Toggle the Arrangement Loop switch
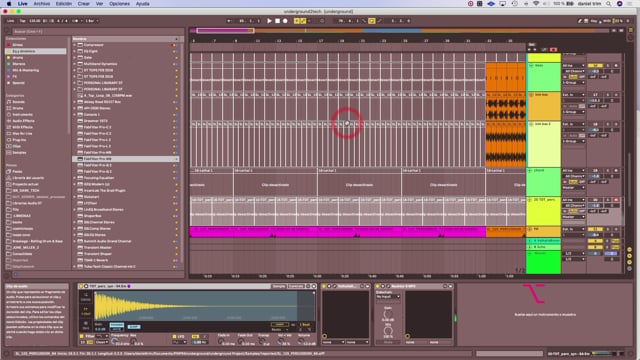This screenshot has height=360, width=640. (x=371, y=21)
